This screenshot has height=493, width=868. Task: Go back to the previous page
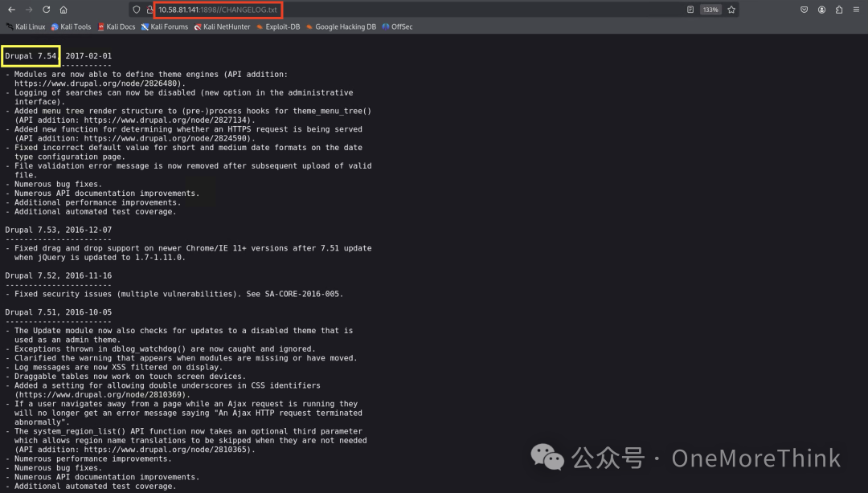11,10
